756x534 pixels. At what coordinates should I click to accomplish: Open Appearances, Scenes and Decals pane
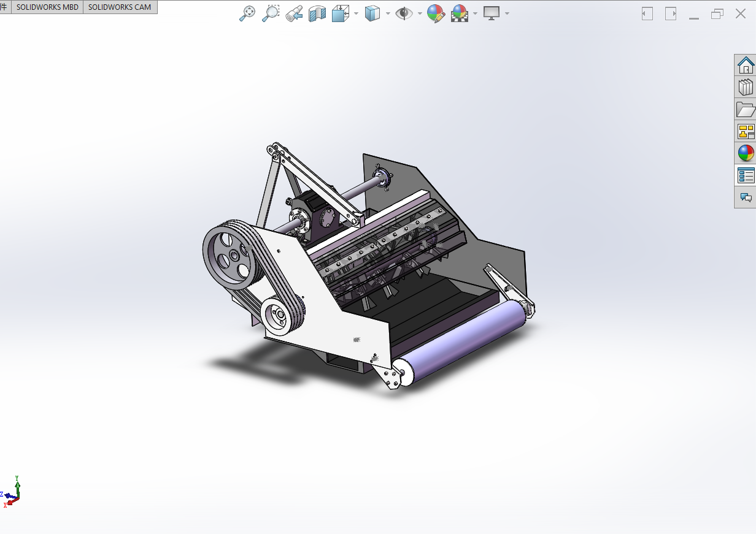(746, 153)
